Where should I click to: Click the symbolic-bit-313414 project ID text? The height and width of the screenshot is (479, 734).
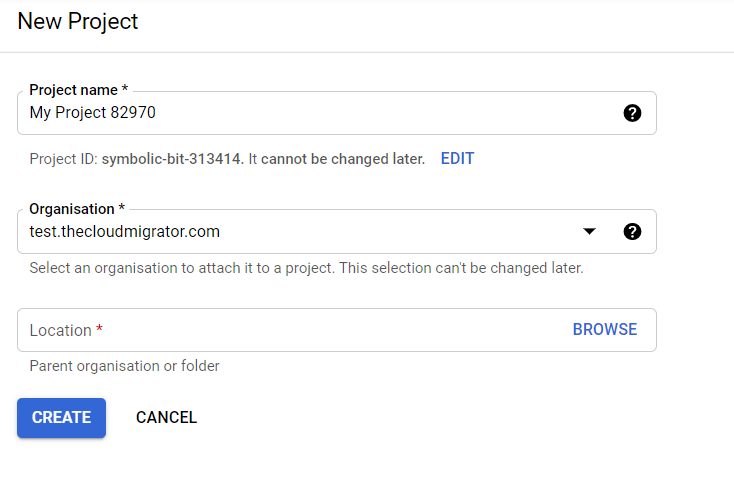click(x=171, y=159)
